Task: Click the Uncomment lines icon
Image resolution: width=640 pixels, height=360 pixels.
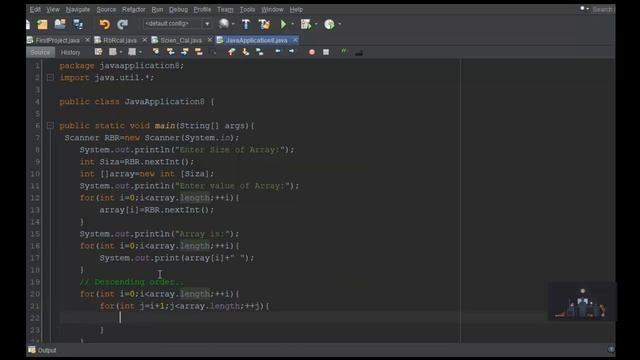Action: click(359, 52)
